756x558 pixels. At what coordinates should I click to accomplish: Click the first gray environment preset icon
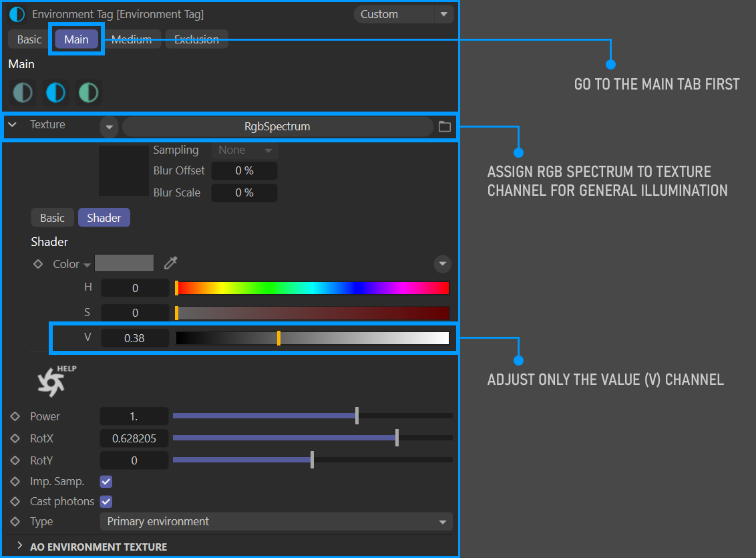coord(23,92)
